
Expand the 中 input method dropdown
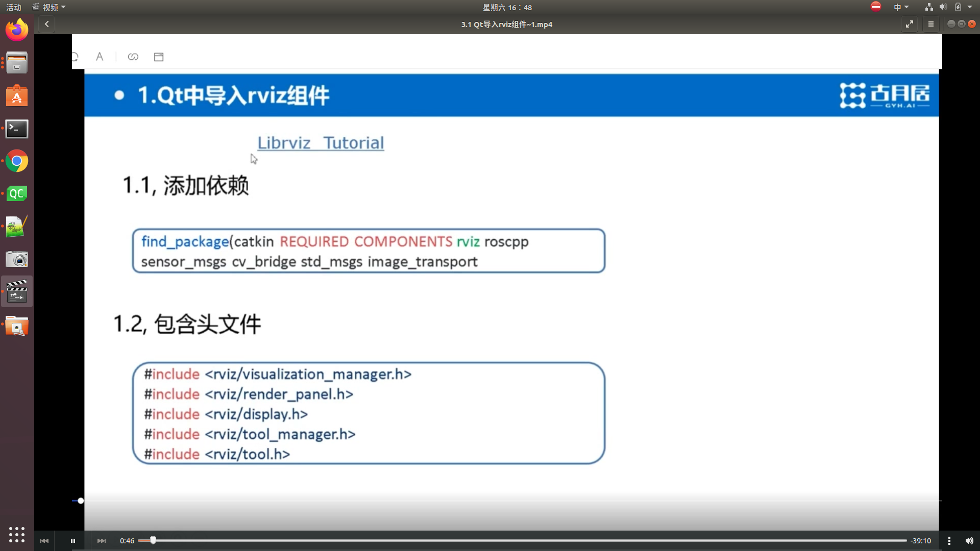tap(901, 7)
